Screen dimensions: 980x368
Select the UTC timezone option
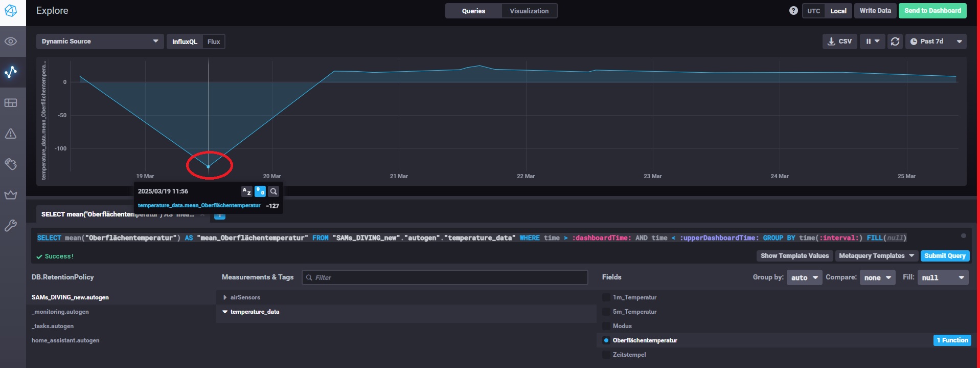(x=814, y=11)
